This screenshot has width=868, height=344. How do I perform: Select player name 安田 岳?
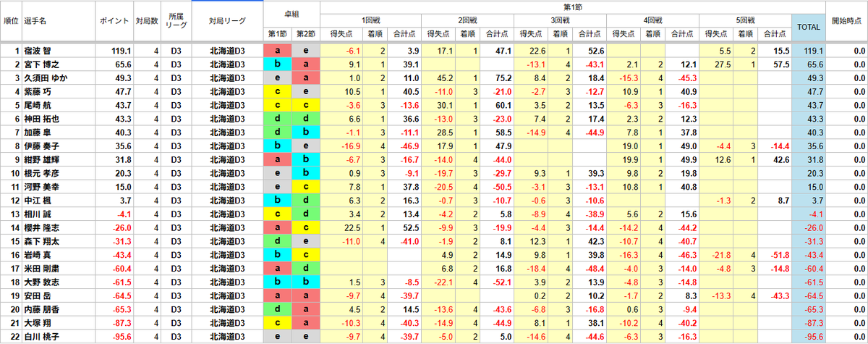[38, 295]
